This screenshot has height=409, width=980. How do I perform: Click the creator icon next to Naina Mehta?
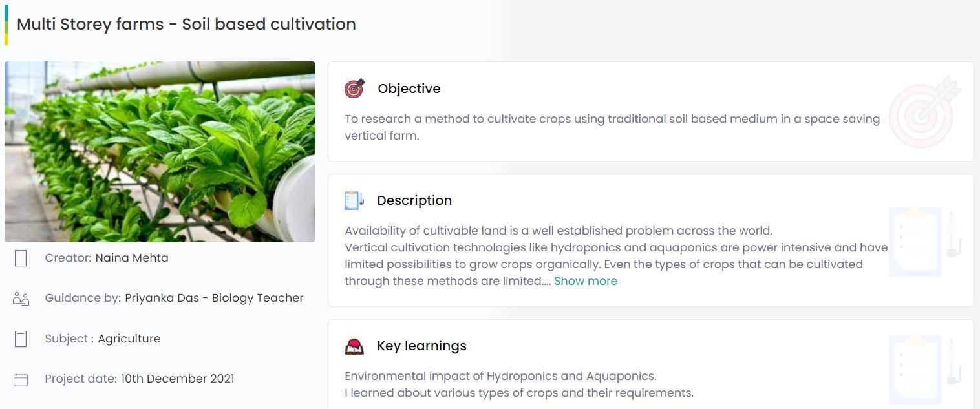click(21, 258)
